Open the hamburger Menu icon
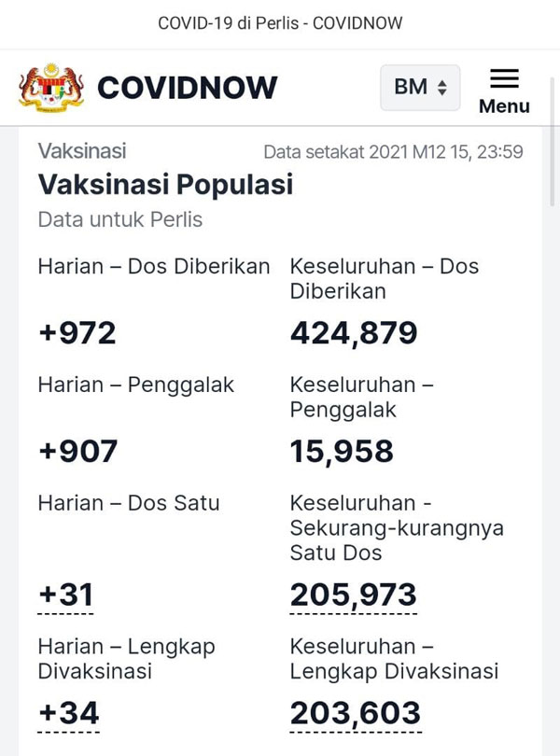 504,78
